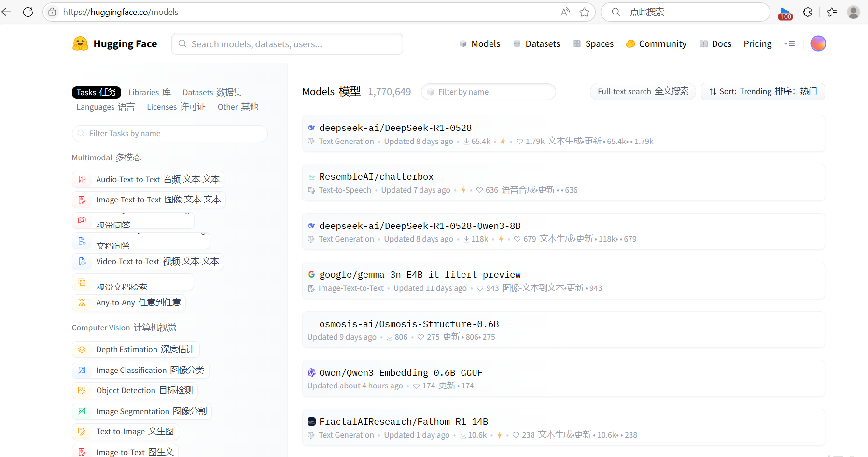The height and width of the screenshot is (457, 868).
Task: Open the Community navigation item
Action: point(656,43)
